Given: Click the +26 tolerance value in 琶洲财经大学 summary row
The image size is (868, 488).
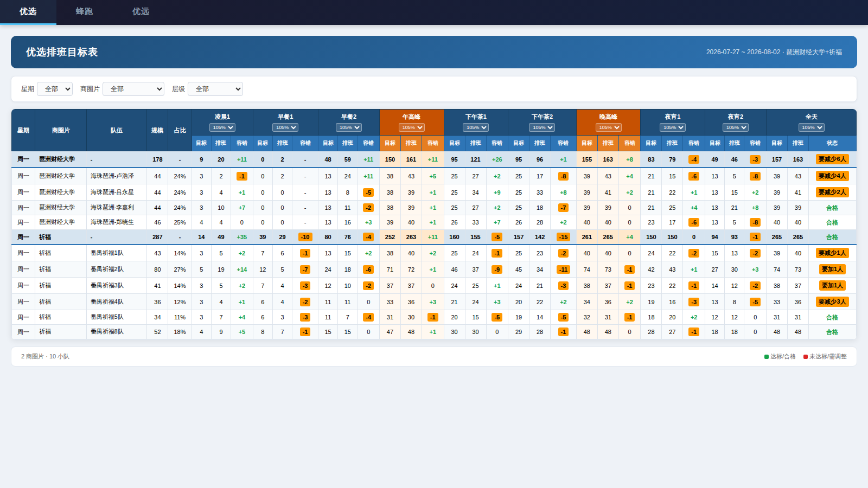Looking at the screenshot, I should pos(497,159).
